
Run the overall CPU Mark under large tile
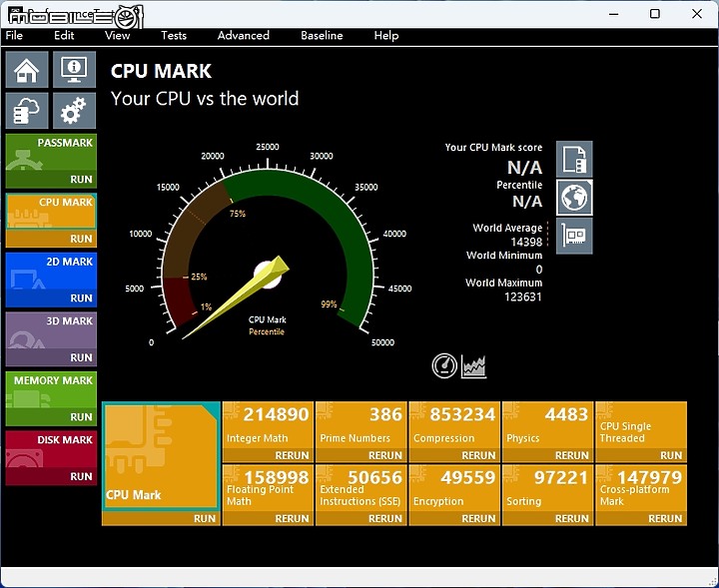point(205,518)
